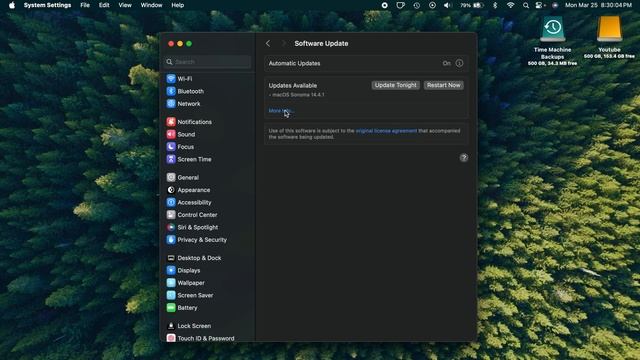Open the View menu

pyautogui.click(x=125, y=5)
